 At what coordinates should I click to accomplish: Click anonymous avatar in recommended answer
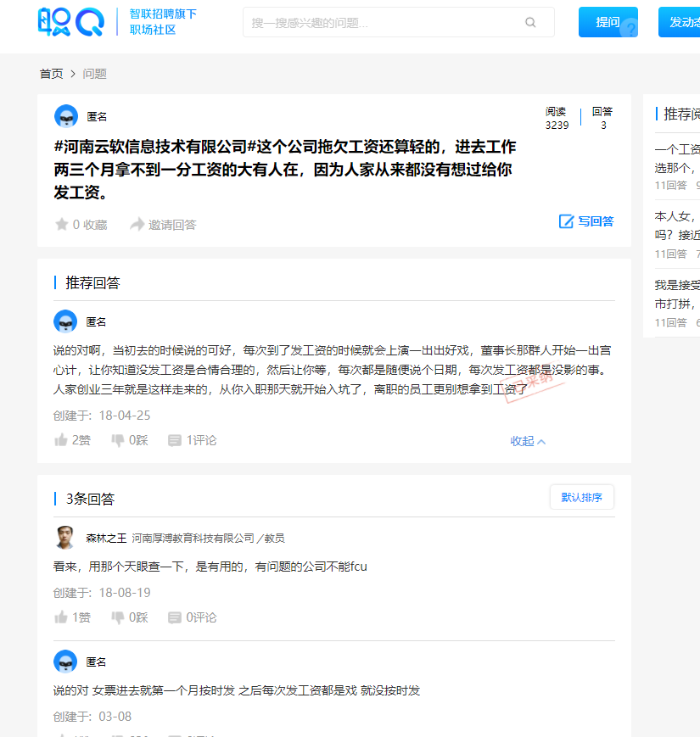coord(65,321)
